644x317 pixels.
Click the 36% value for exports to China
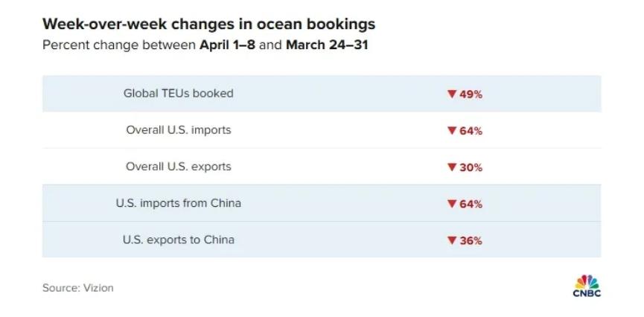[x=471, y=240]
